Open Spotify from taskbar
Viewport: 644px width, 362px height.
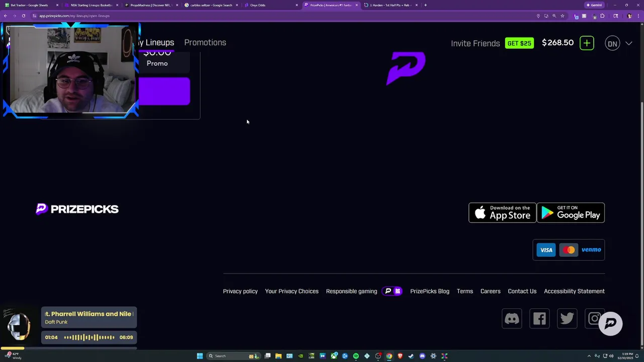coord(356,356)
